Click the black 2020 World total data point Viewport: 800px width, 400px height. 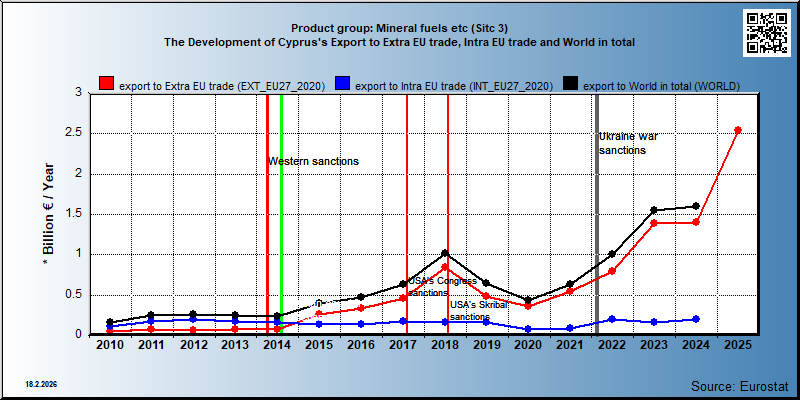(529, 300)
